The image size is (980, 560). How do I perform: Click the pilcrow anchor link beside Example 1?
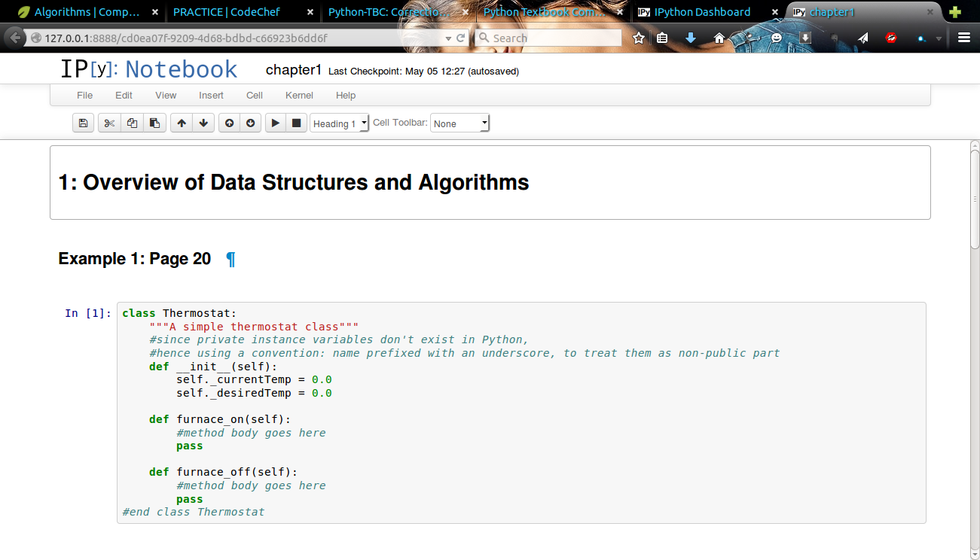tap(230, 259)
